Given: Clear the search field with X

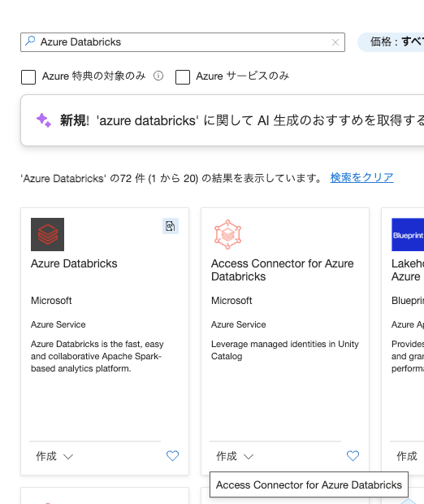Looking at the screenshot, I should (x=335, y=42).
